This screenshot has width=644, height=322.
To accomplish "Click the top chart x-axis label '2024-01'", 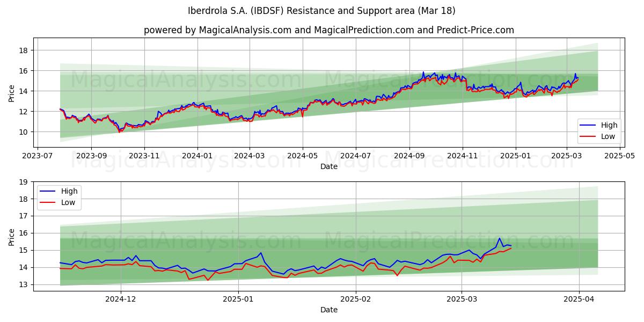I will tap(197, 156).
